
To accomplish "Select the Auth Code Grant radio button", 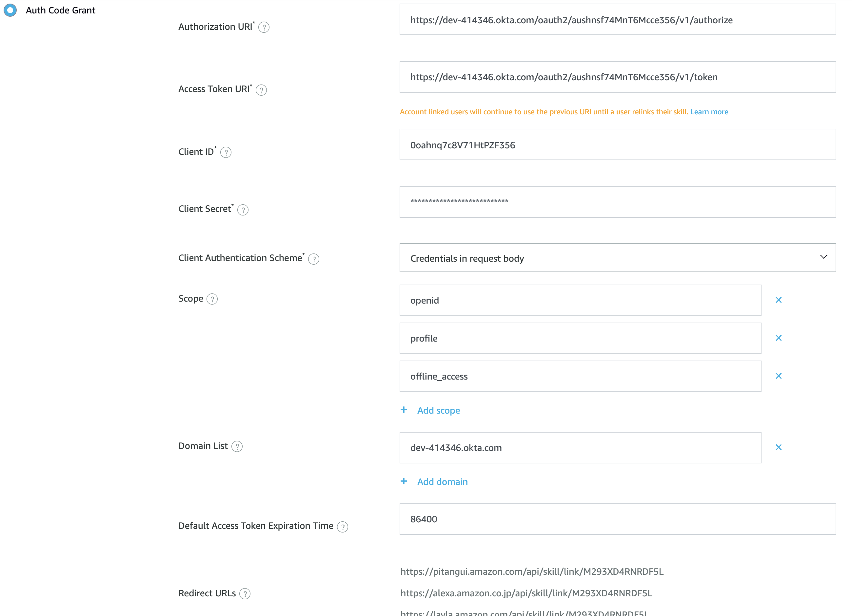I will (x=10, y=10).
